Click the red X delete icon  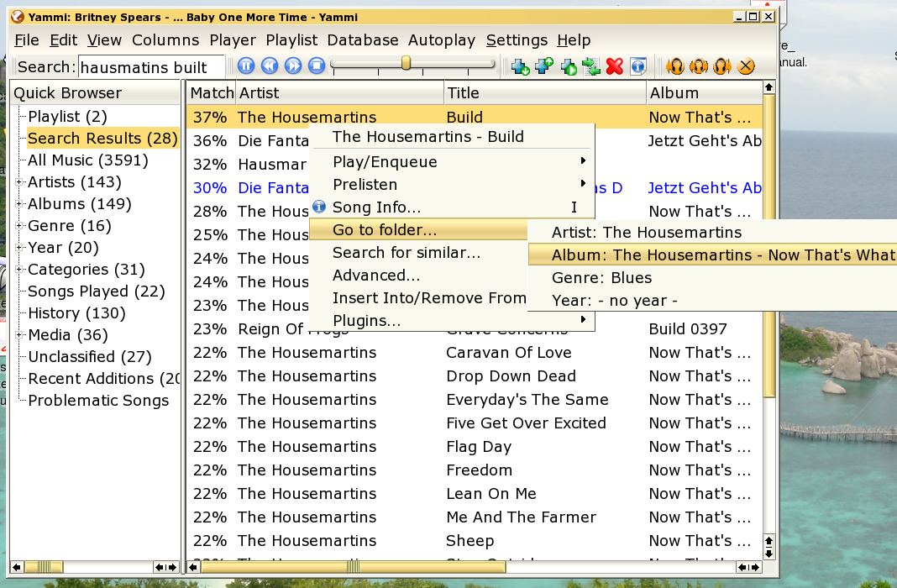615,66
